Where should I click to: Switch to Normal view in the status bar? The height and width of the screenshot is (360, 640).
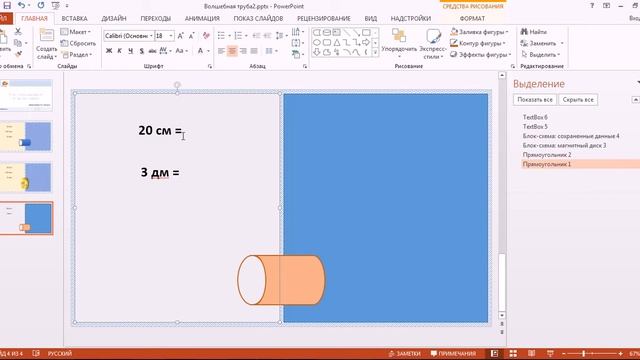click(494, 353)
